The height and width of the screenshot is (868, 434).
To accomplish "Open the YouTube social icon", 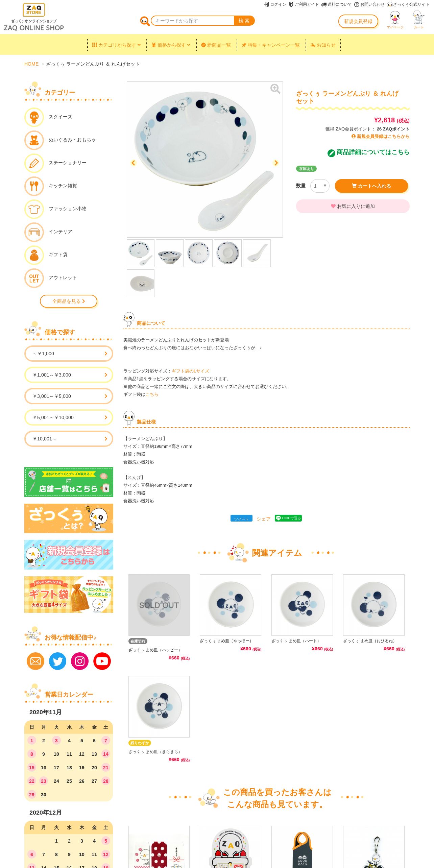I will point(102,661).
